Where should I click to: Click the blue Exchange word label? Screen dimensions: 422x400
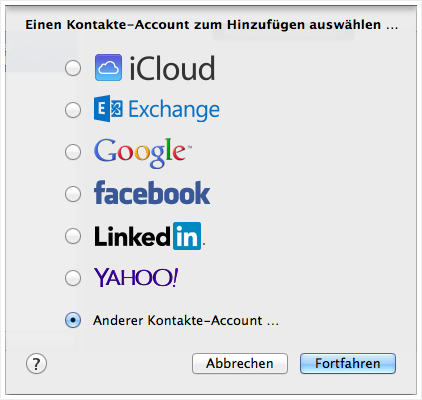coord(174,110)
